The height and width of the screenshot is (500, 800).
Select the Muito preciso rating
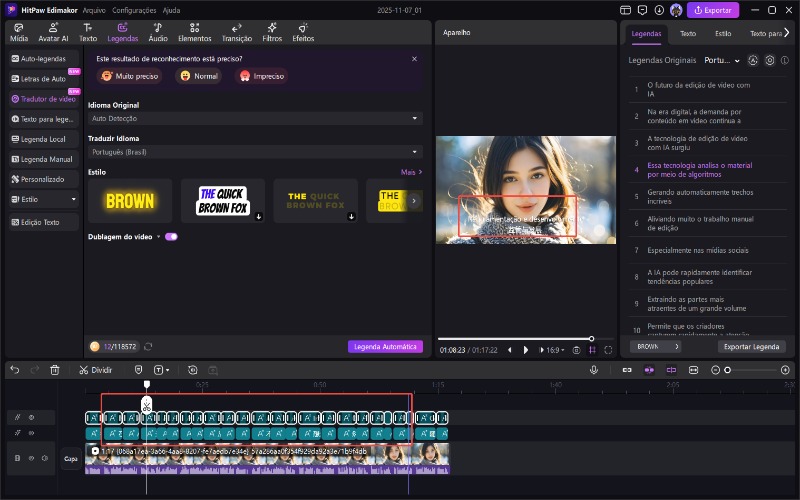click(x=130, y=76)
